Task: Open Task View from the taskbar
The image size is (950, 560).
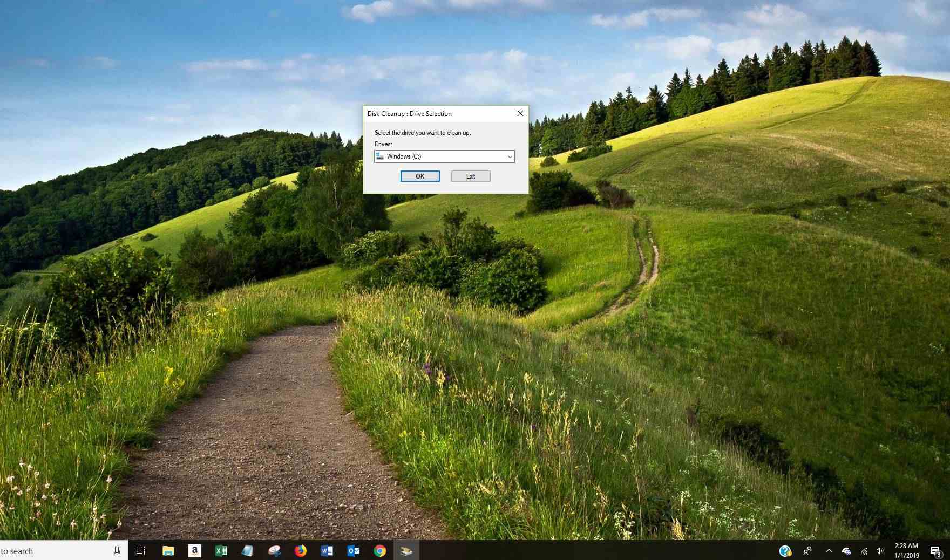Action: (x=141, y=551)
